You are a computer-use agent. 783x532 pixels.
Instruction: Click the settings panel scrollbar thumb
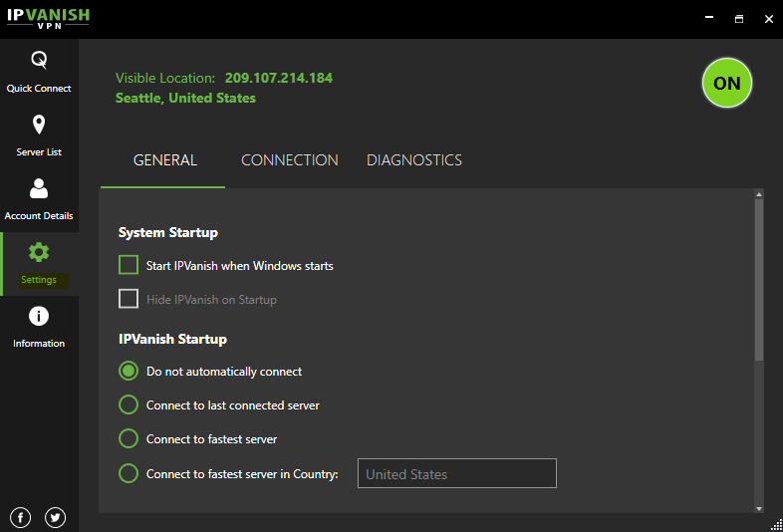pyautogui.click(x=759, y=280)
